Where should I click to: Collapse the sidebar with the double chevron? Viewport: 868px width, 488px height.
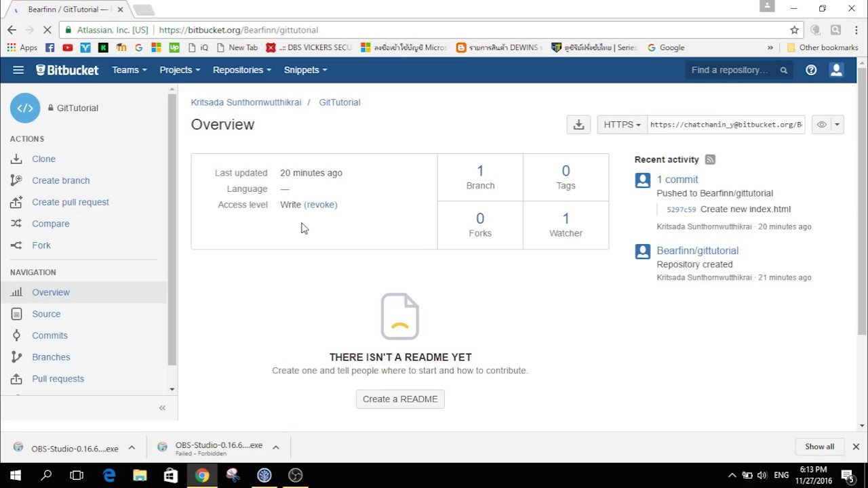pyautogui.click(x=162, y=407)
